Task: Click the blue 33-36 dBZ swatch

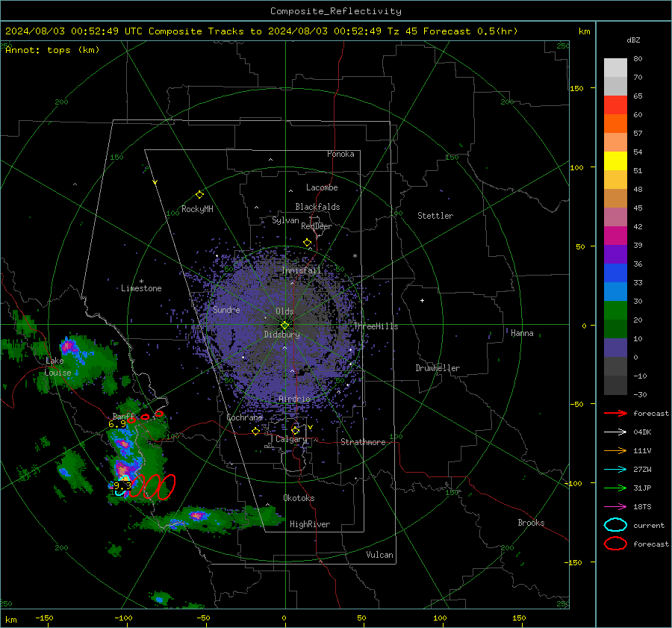Action: click(615, 273)
